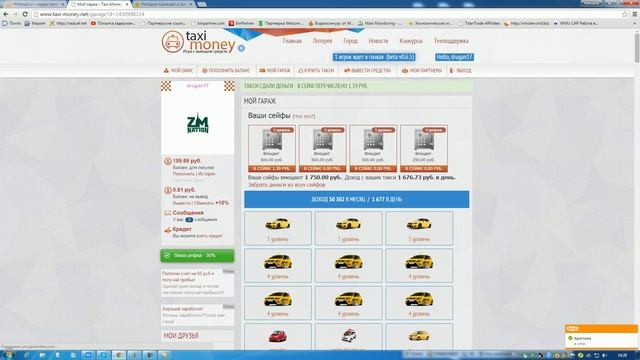The width and height of the screenshot is (640, 360).
Task: Click the orange Skype notification header
Action: pos(601,329)
